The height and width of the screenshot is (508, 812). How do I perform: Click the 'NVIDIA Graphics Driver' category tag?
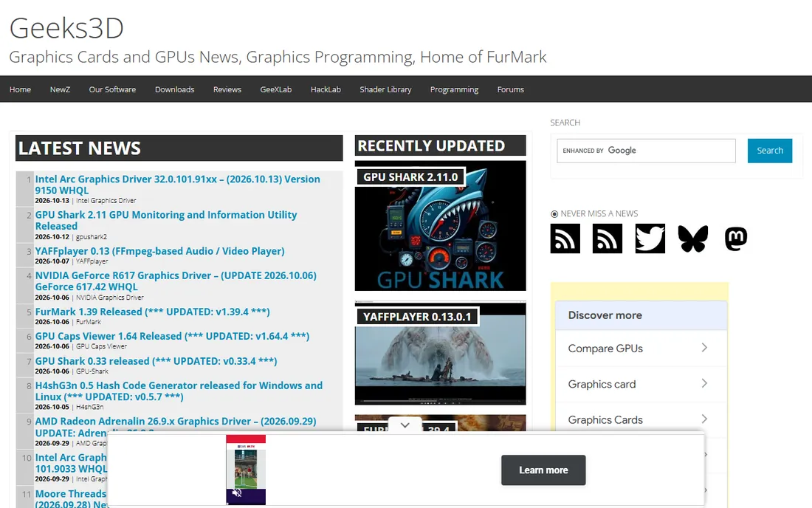(x=110, y=298)
